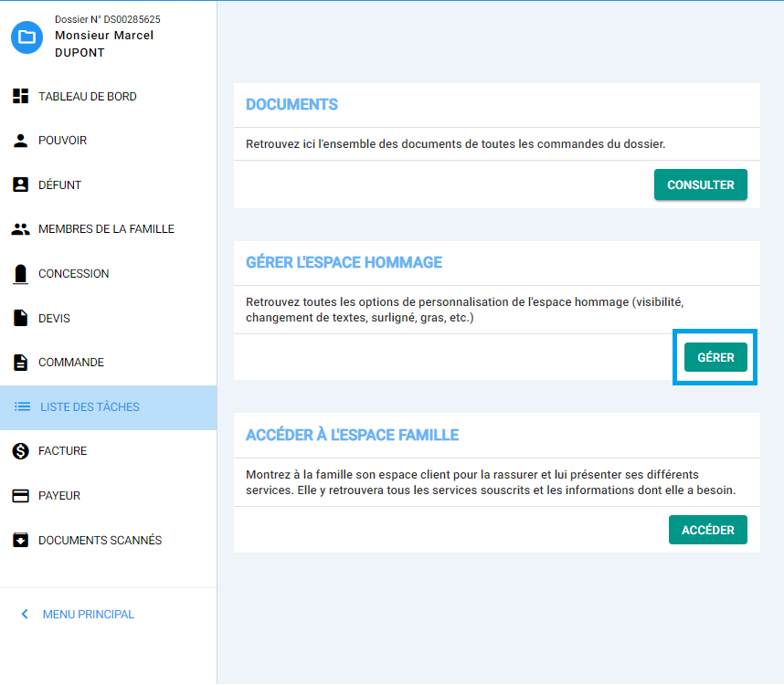
Task: Click the Membres de la famille group icon
Action: 20,229
